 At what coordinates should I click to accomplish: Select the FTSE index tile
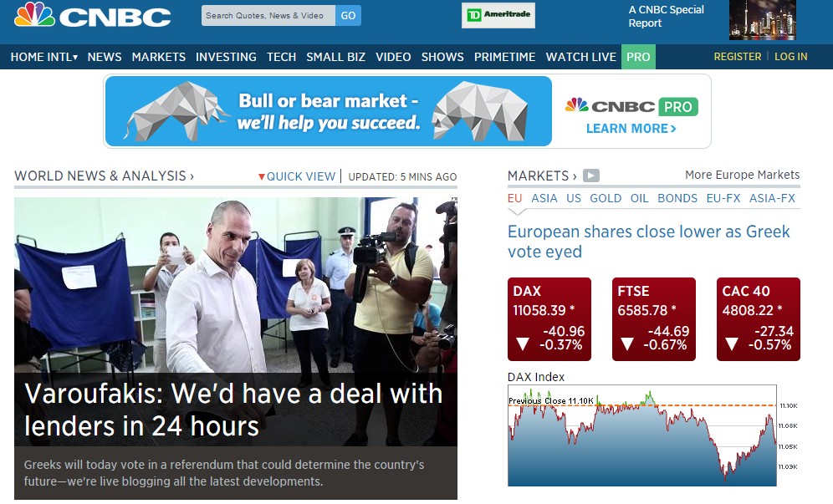pyautogui.click(x=653, y=319)
